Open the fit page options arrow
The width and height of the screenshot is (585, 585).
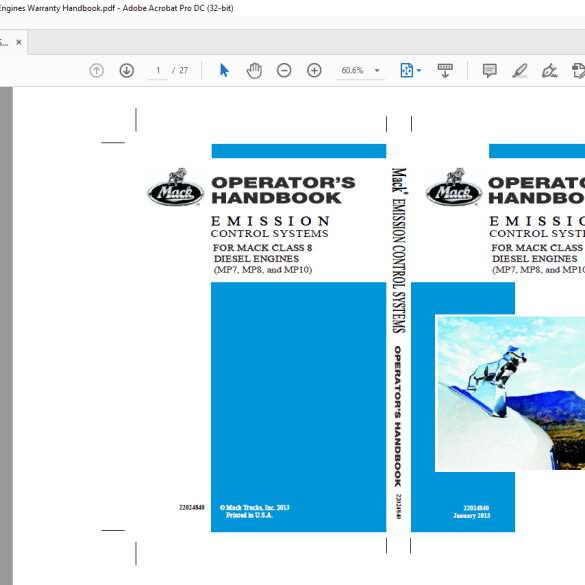pos(419,70)
